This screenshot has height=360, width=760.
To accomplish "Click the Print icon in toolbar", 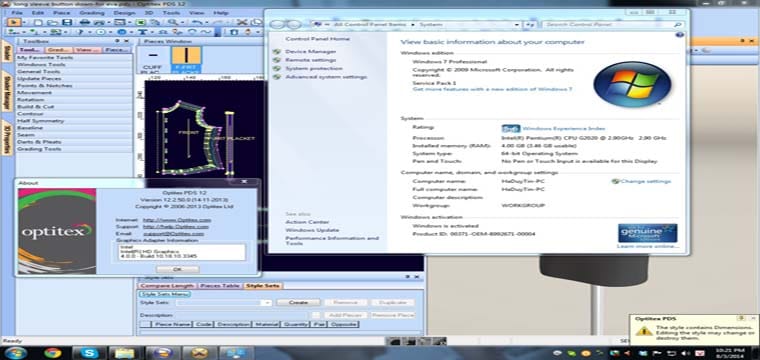I will 85,22.
